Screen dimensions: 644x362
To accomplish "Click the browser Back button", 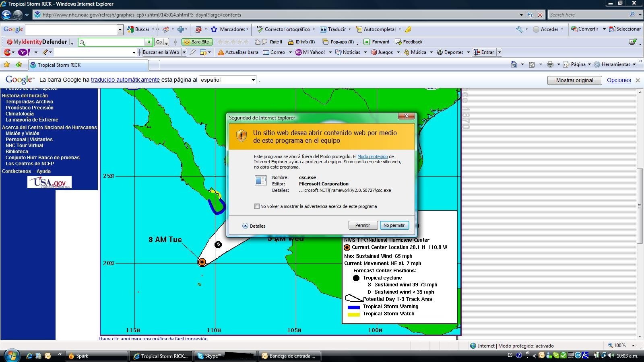I will coord(6,15).
